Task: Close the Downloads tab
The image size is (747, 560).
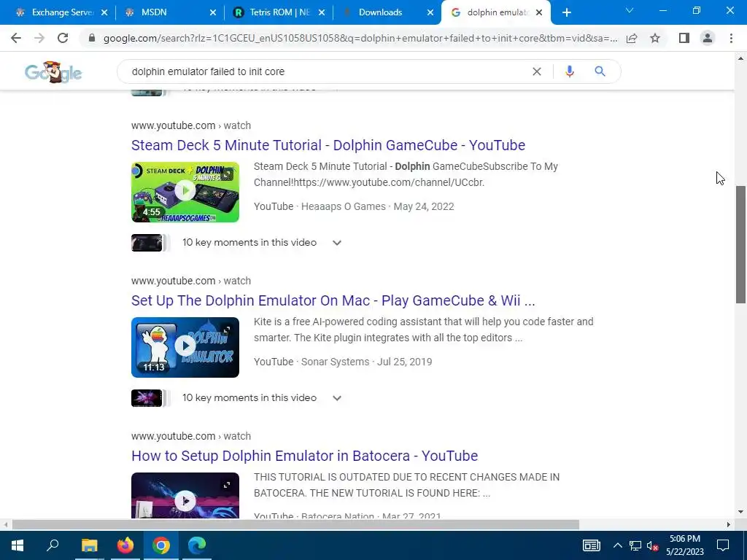Action: [x=430, y=12]
